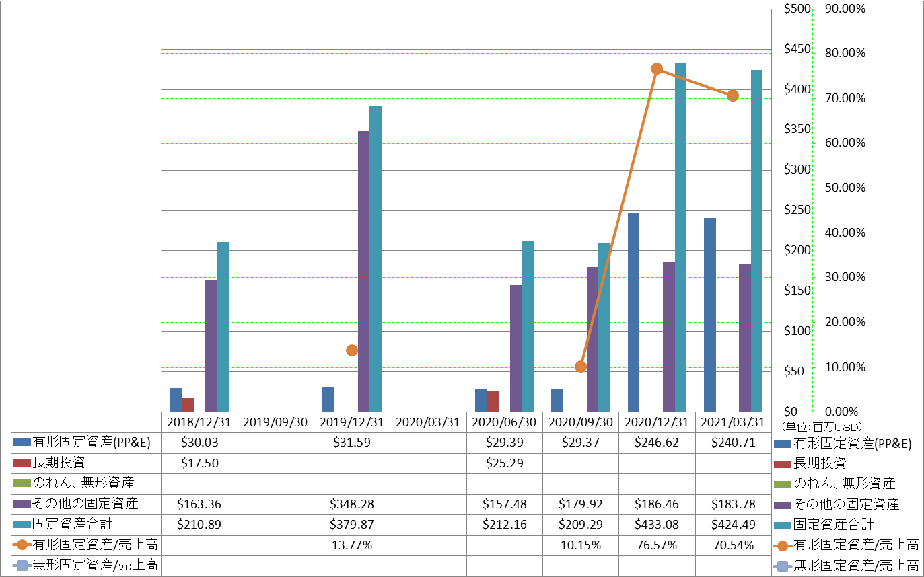Click the $210.89 table cell
The image size is (924, 577).
point(199,525)
